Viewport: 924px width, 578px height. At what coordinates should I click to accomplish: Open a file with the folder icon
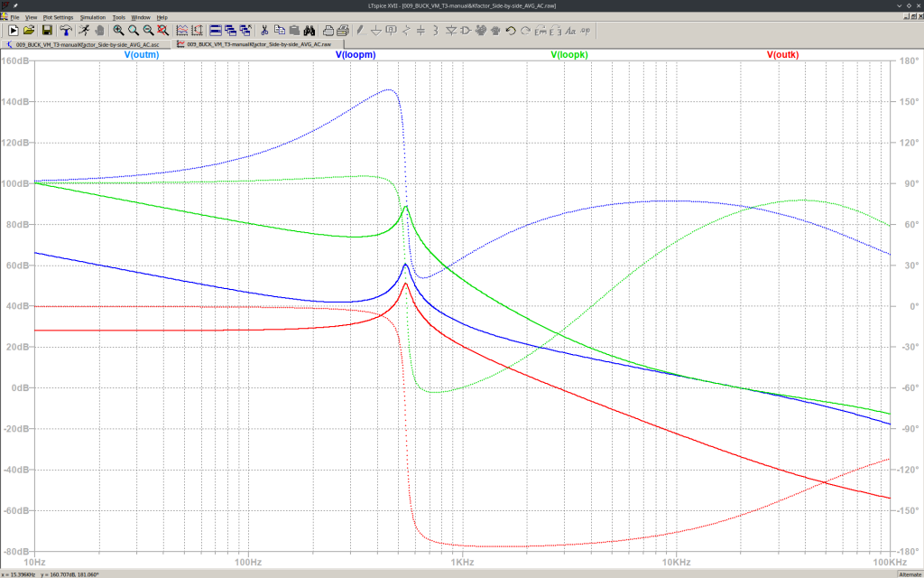click(x=29, y=31)
